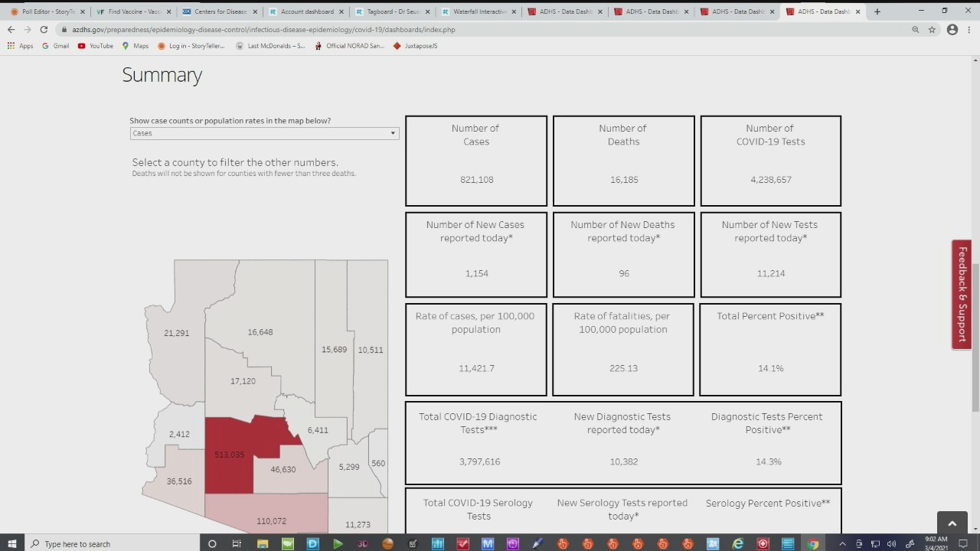Open File Explorer from the taskbar
980x551 pixels.
263,543
